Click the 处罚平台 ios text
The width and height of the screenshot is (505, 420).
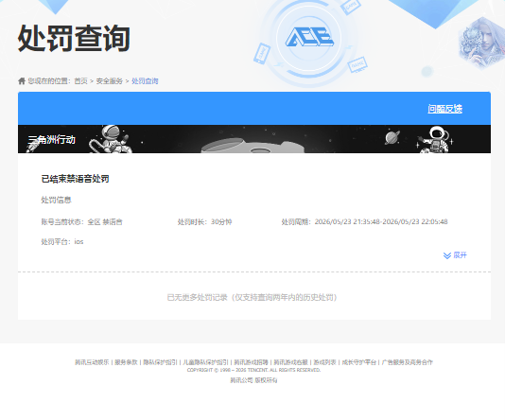click(62, 241)
